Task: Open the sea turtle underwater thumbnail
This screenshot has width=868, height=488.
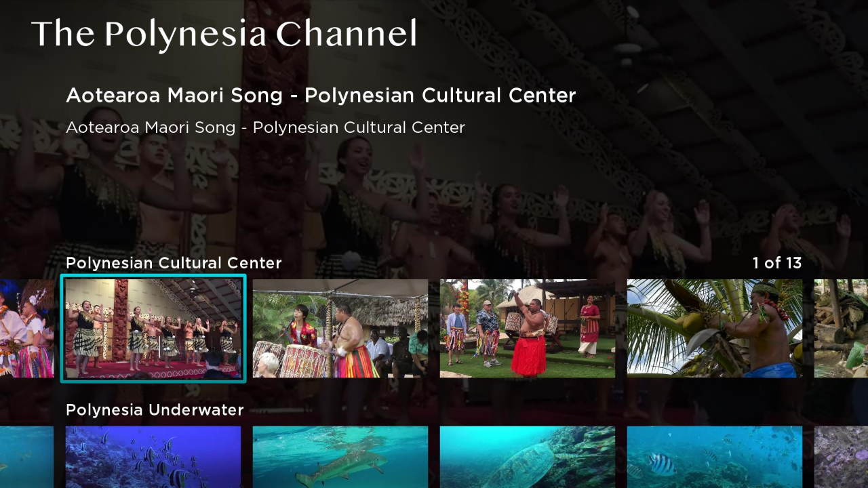Action: click(528, 457)
